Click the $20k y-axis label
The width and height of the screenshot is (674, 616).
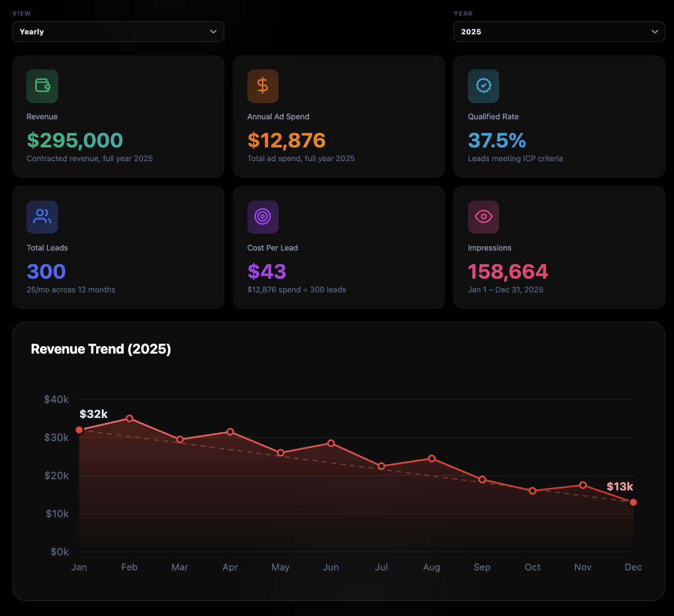point(56,475)
